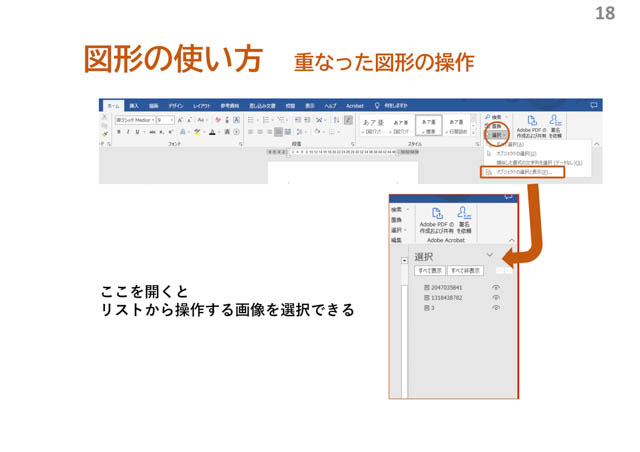Choose オブジェクトの選択と表示 menu item
Image resolution: width=640 pixels, height=452 pixels.
[x=525, y=172]
